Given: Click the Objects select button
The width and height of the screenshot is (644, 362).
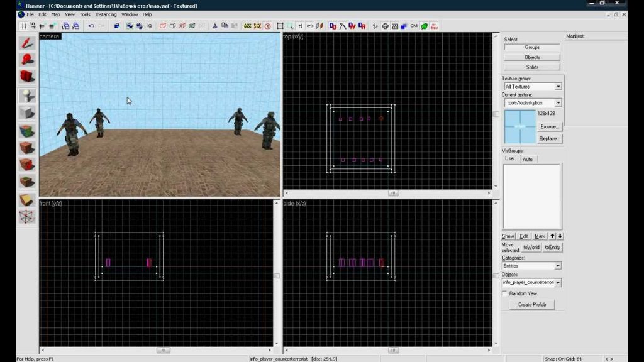Looking at the screenshot, I should (x=532, y=57).
